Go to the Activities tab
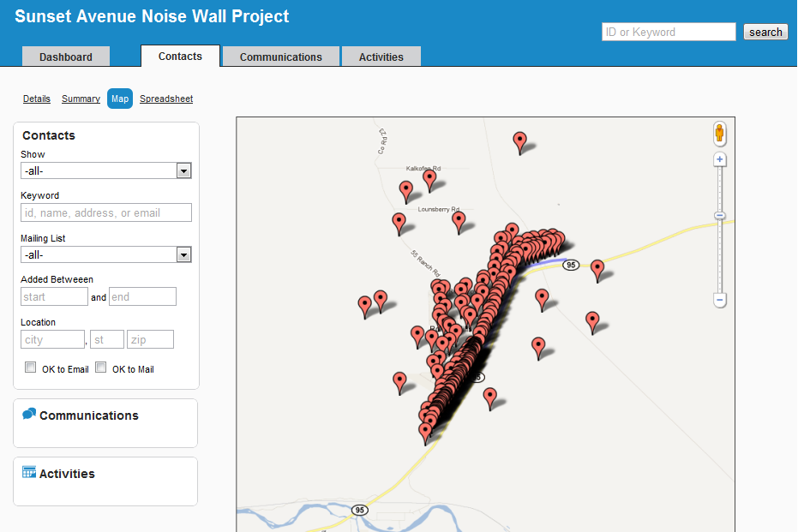798x532 pixels. 381,57
